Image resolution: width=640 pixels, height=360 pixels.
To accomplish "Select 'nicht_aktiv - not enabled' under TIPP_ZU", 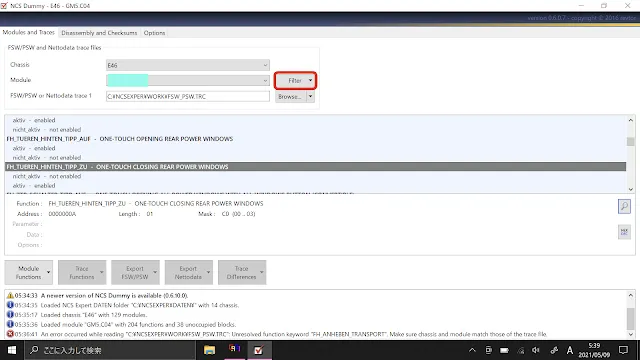I will coord(316,176).
